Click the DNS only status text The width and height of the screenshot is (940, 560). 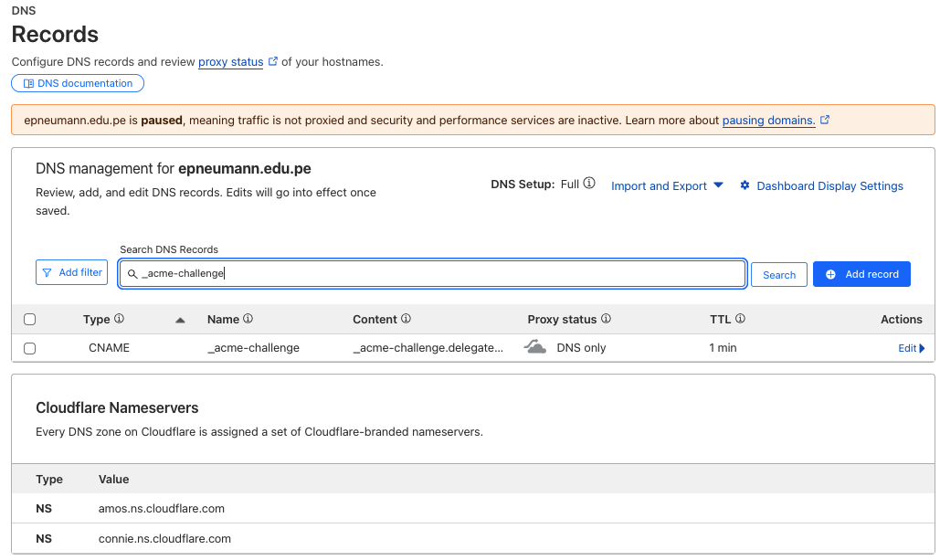coord(581,348)
